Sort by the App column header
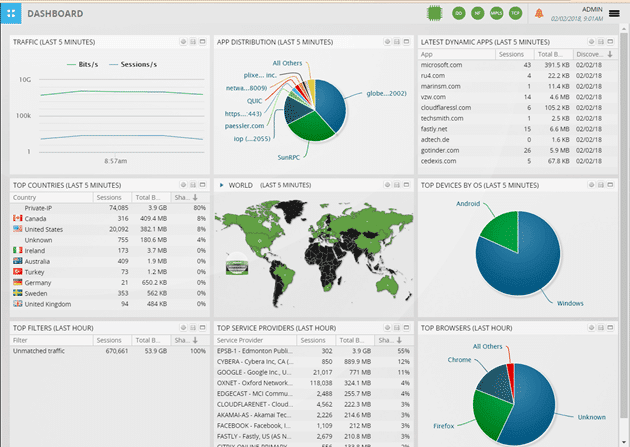 click(x=456, y=54)
